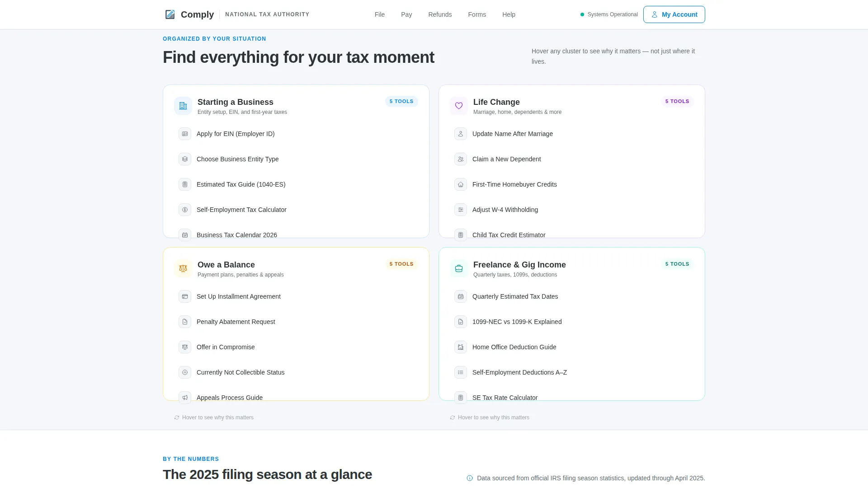Open Set Up Installment Agreement
Screen dimensions: 868x488
(x=296, y=296)
